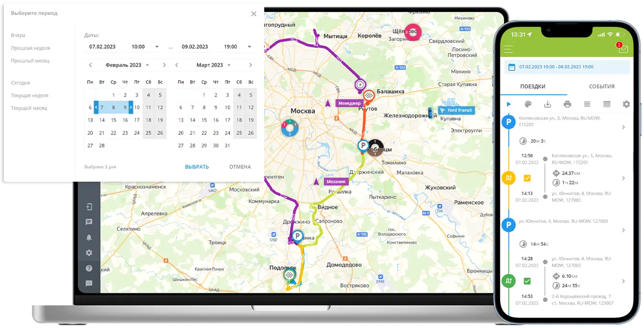The width and height of the screenshot is (644, 328).
Task: Open the hamburger menu on phone
Action: coord(508,49)
